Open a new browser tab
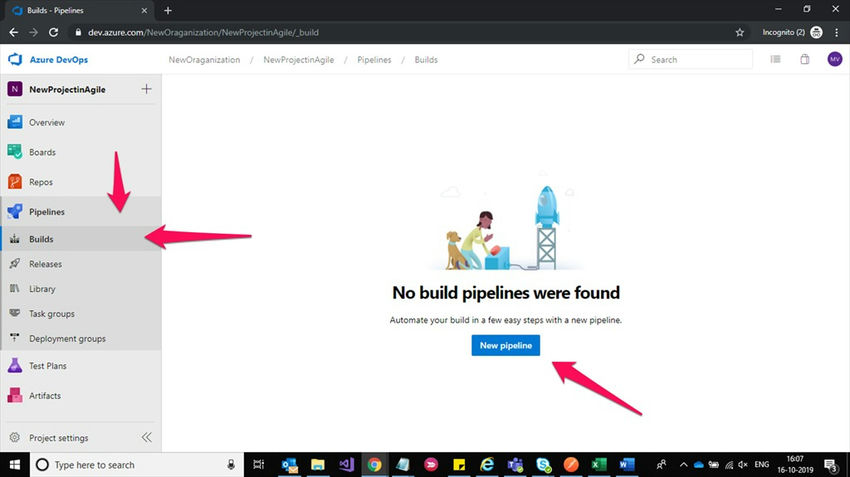The image size is (850, 477). pyautogui.click(x=168, y=10)
